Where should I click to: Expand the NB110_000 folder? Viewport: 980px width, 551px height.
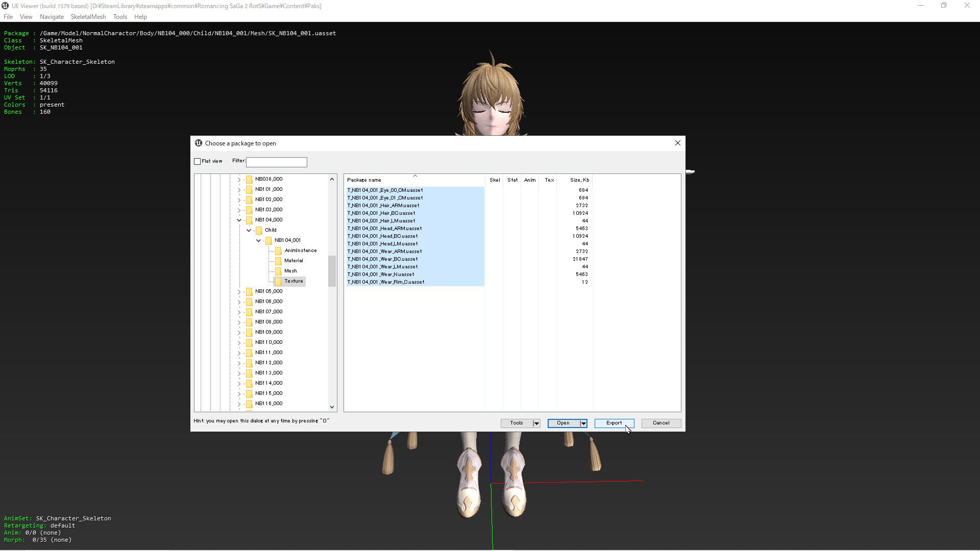(x=239, y=342)
